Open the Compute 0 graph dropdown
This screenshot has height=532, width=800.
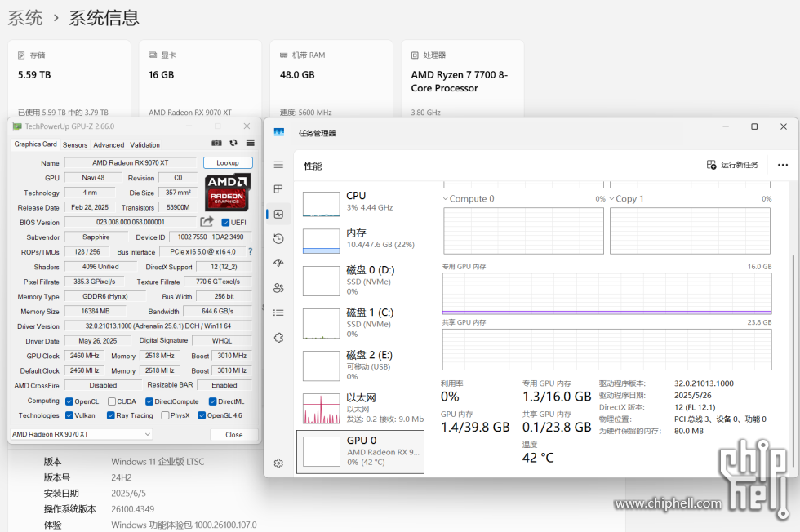click(x=446, y=198)
